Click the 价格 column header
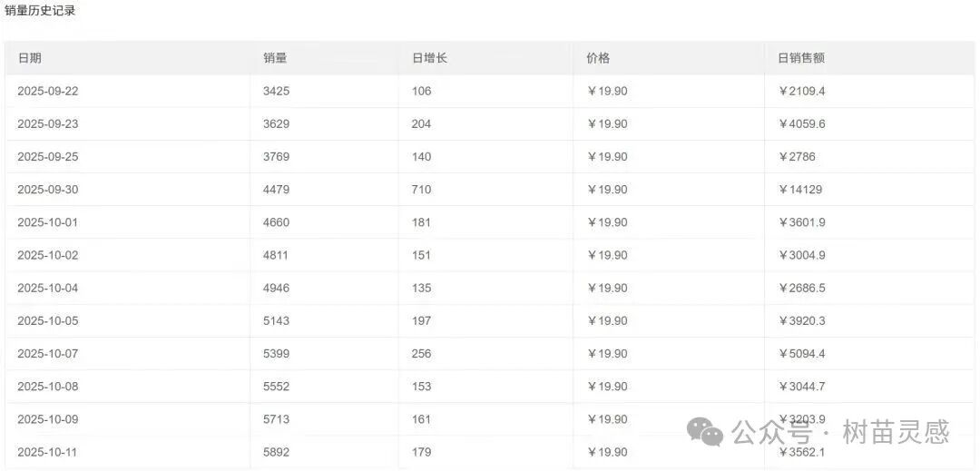980x471 pixels. (x=598, y=58)
